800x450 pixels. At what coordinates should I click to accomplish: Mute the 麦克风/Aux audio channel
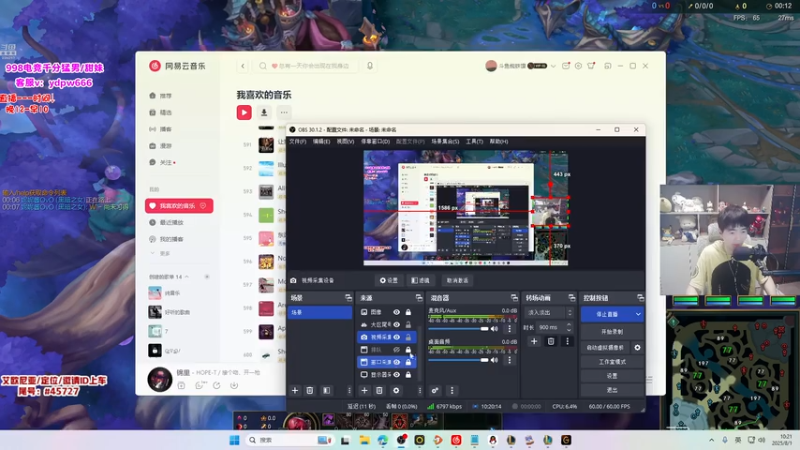tap(494, 329)
